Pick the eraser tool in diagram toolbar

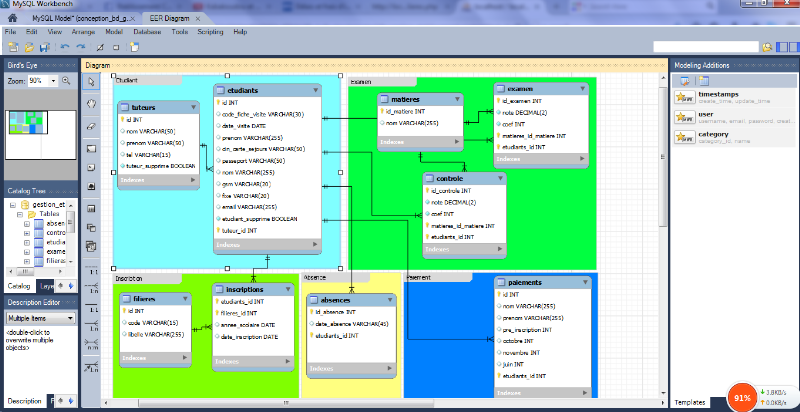(90, 125)
